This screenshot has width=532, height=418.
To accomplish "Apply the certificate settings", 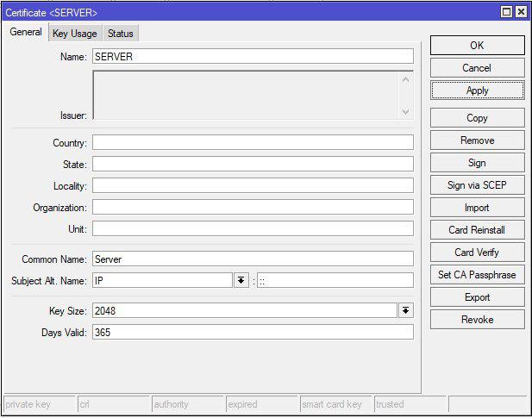I will tap(477, 90).
